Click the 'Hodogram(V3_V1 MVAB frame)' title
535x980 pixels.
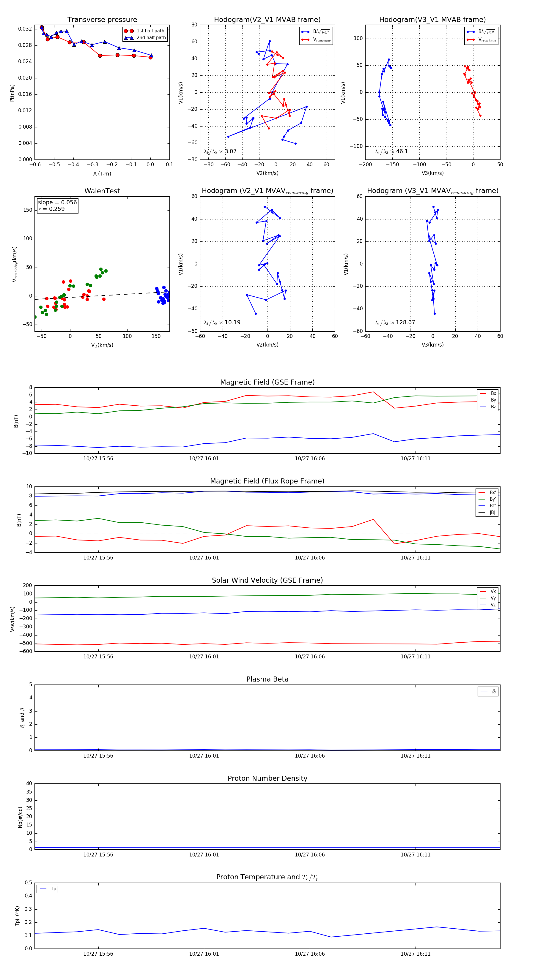[432, 20]
